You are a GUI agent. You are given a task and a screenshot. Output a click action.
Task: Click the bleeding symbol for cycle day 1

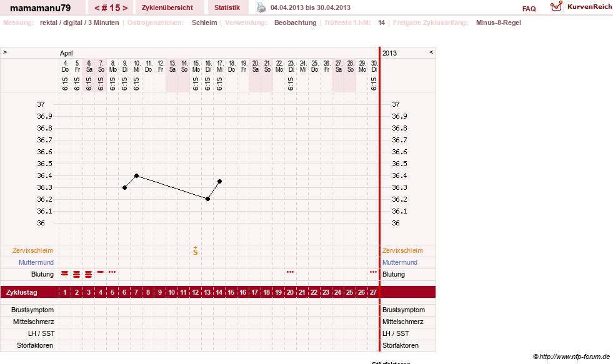tap(65, 274)
